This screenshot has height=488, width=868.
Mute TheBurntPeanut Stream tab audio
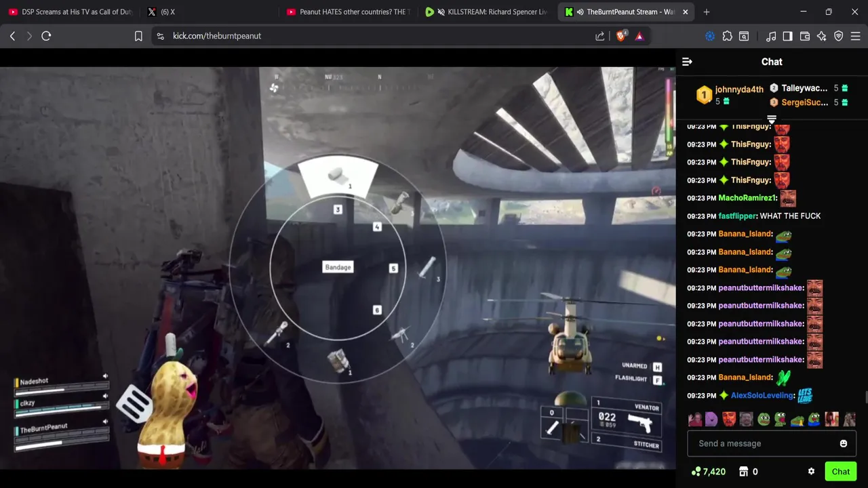click(580, 12)
